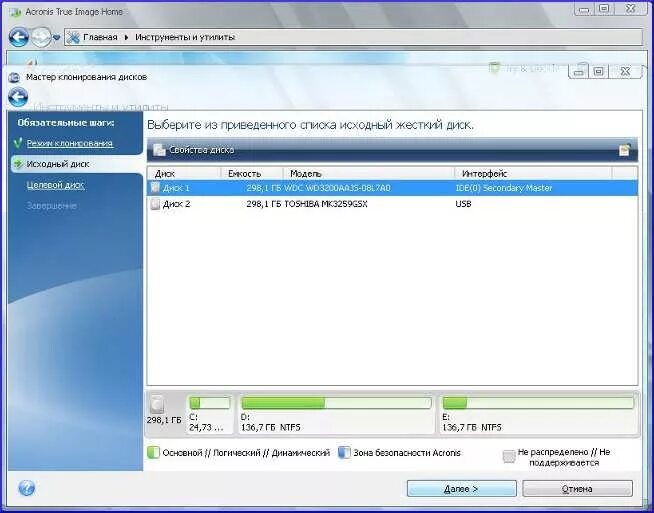
Task: Click IDE(0) Secondary Master cell
Action: coord(504,188)
